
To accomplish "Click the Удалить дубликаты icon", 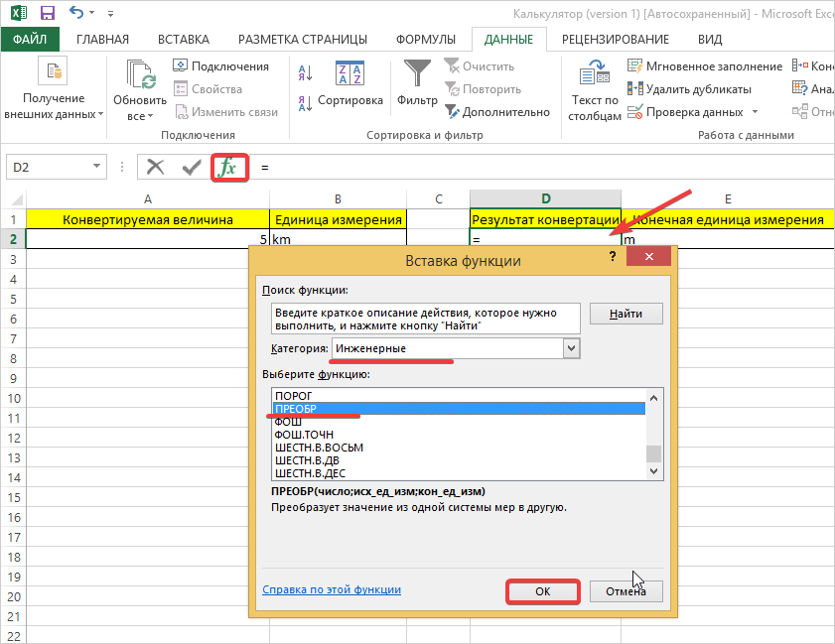I will [635, 89].
